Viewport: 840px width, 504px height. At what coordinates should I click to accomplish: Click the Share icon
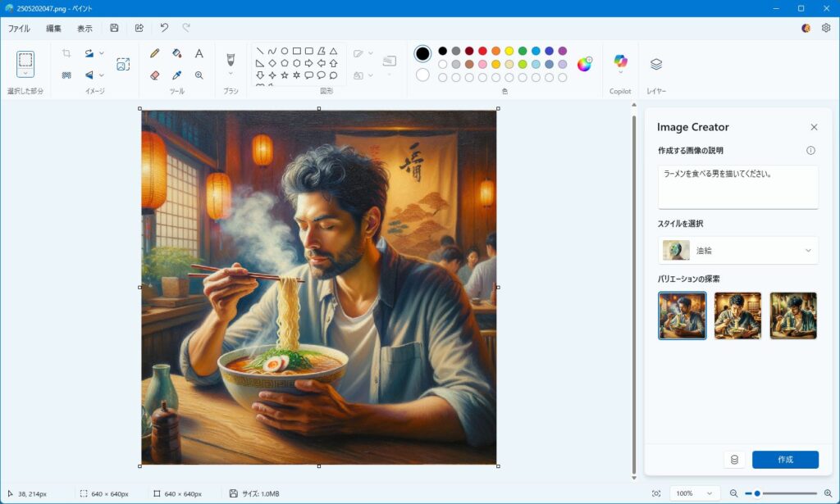139,28
